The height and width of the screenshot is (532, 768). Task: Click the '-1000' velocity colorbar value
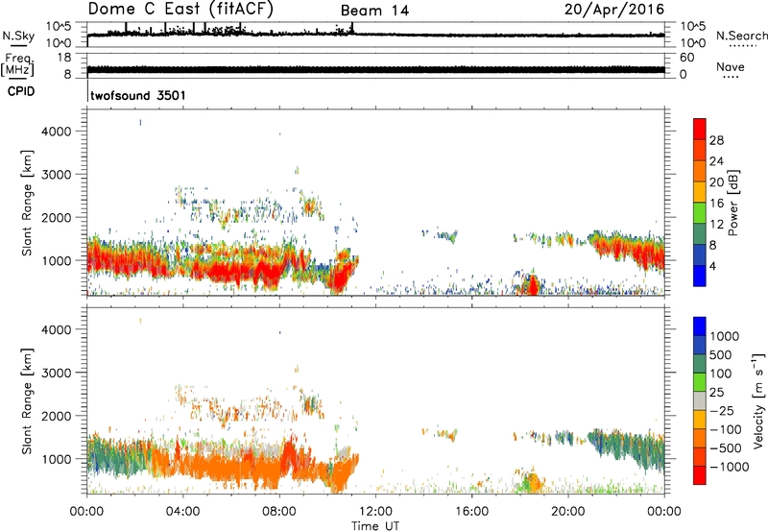(x=729, y=467)
